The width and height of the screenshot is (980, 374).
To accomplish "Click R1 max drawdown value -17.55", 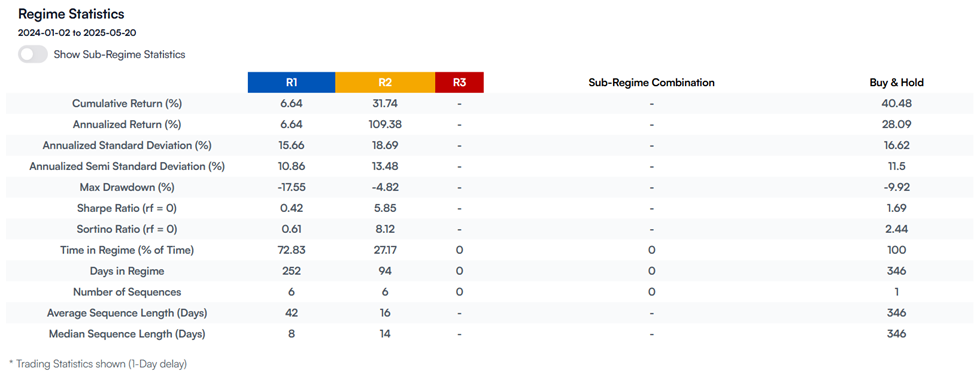I will (x=291, y=187).
